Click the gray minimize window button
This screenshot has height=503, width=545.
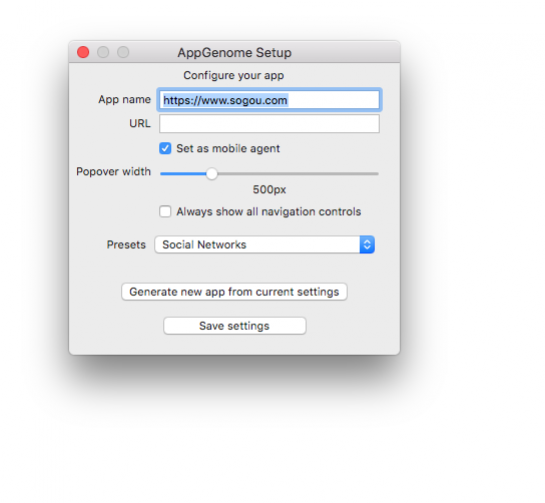103,52
